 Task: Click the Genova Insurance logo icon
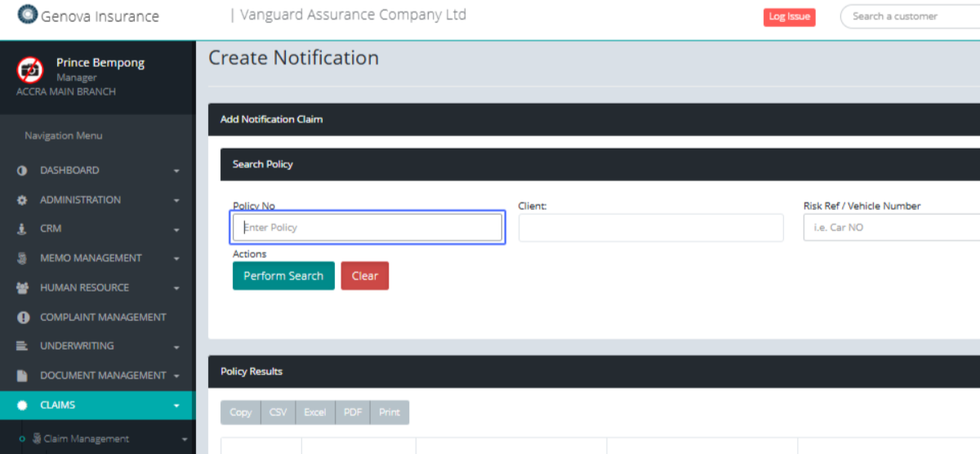(28, 15)
